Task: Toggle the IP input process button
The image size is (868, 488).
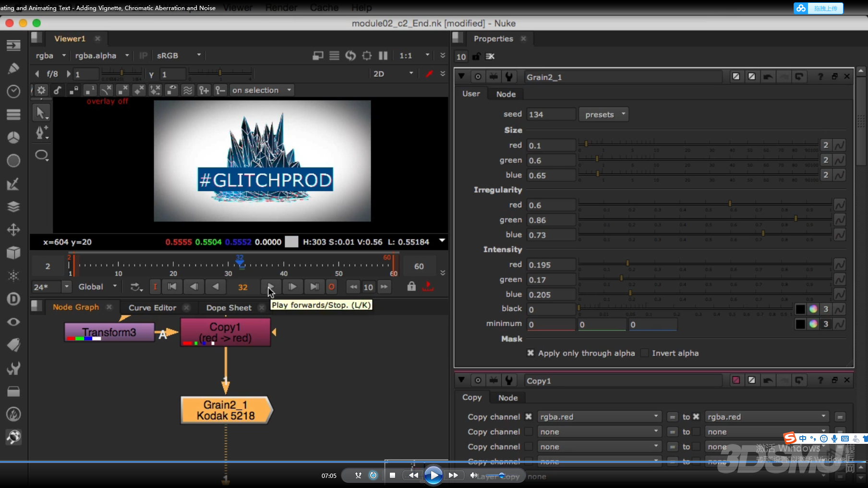Action: coord(143,56)
